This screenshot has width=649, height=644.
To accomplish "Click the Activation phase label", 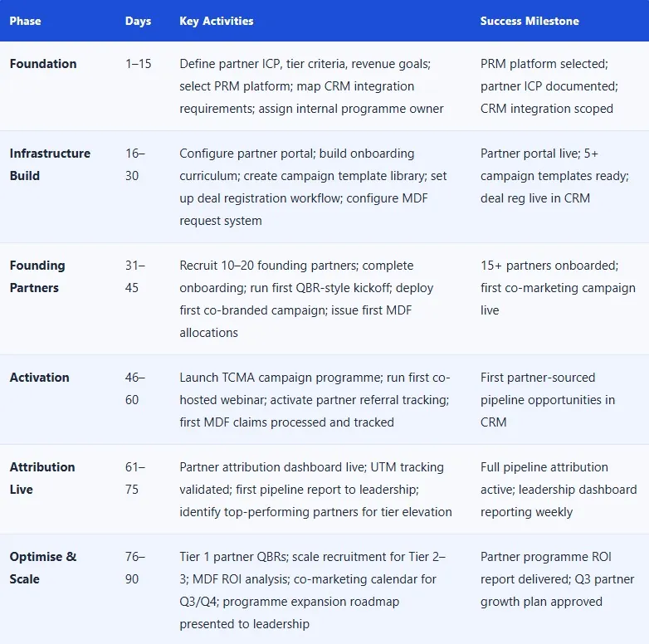I will [x=39, y=378].
